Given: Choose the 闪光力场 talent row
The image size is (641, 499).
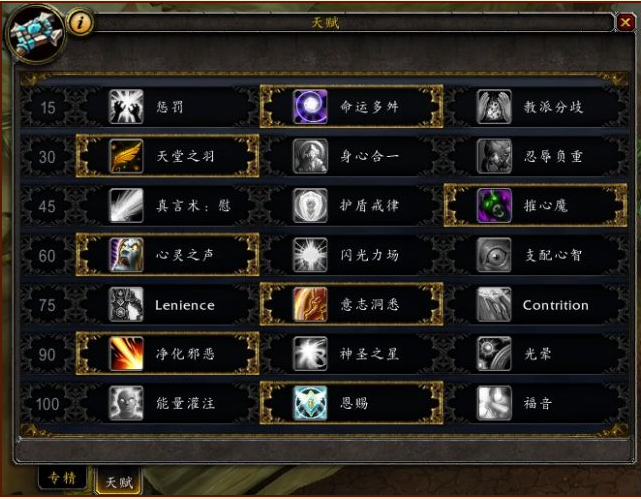Looking at the screenshot, I should click(352, 255).
